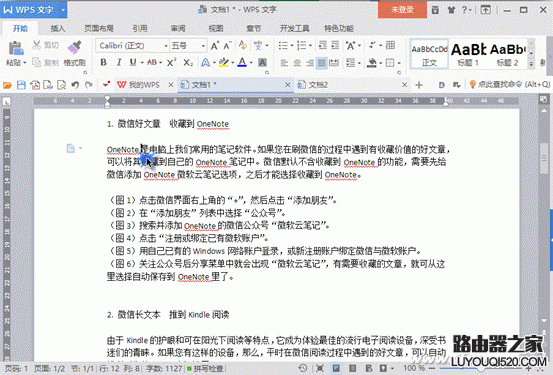Open line spacing dropdown

tap(359, 63)
